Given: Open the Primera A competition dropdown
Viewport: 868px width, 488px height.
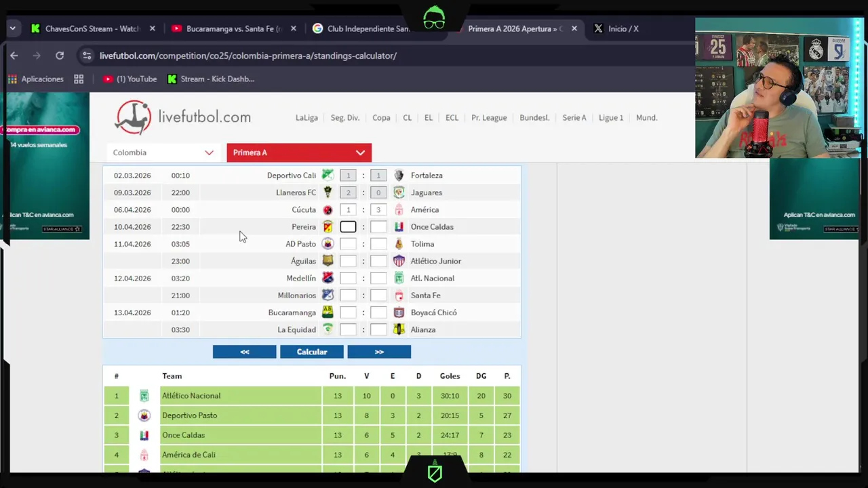Looking at the screenshot, I should [299, 152].
